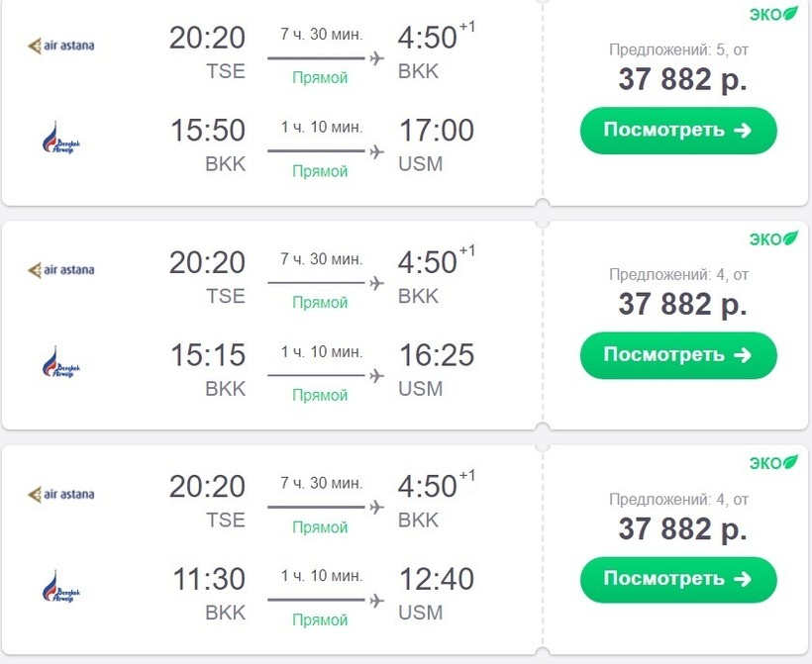Screen dimensions: 812x664
Task: Click the 12:40 USM arrival time
Action: tap(436, 579)
